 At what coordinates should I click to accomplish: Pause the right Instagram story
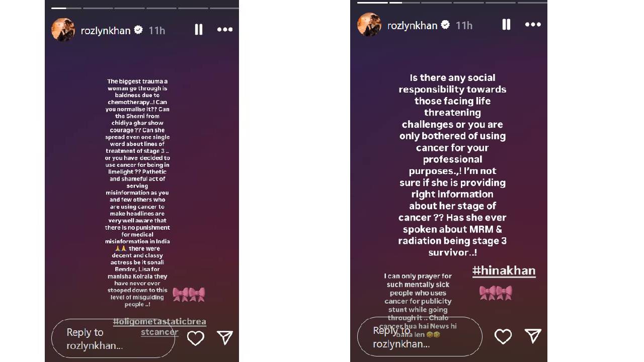tap(506, 25)
